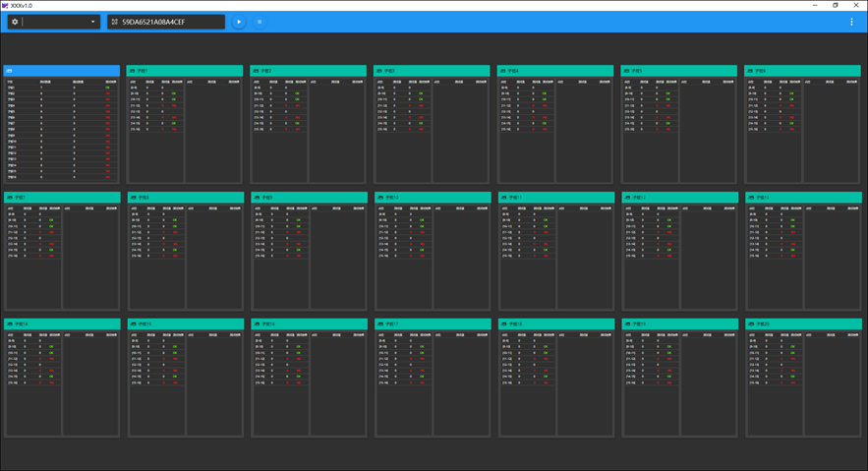The width and height of the screenshot is (868, 471).
Task: Open the dropdown arrow beside the gear
Action: click(x=93, y=22)
